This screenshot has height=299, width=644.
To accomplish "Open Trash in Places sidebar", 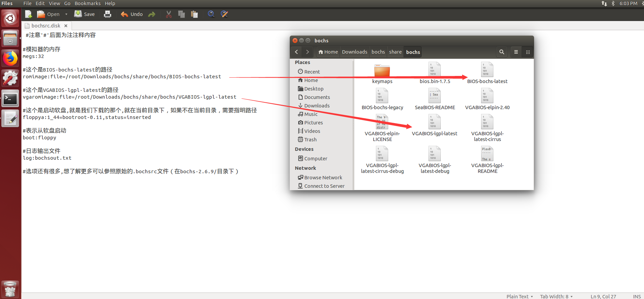I will pos(307,140).
